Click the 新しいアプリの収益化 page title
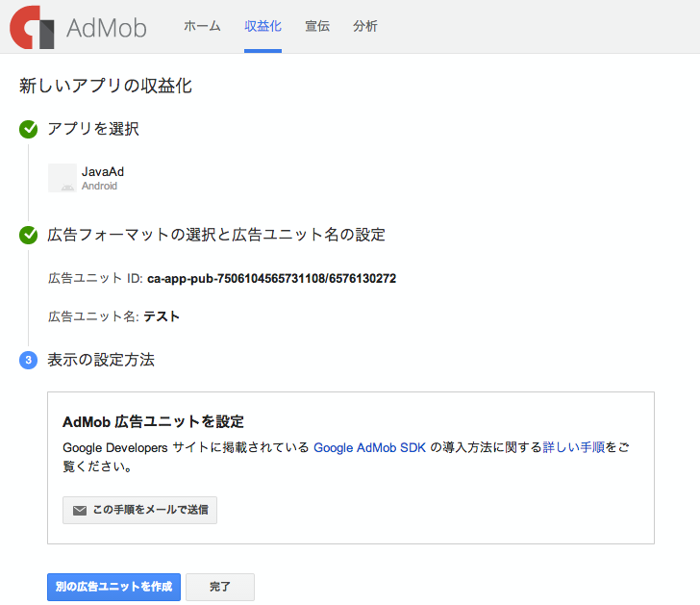 [106, 86]
